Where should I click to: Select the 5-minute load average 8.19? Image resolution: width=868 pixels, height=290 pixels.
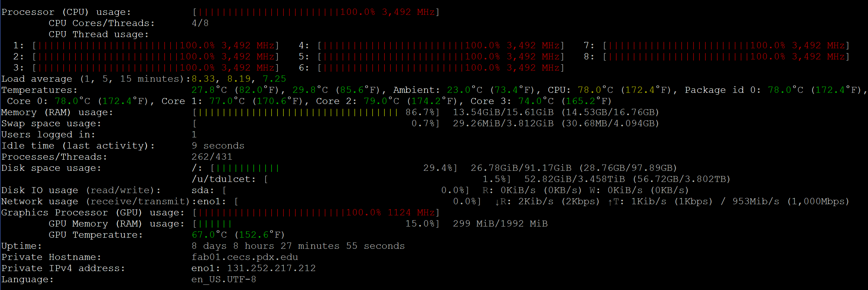coord(239,79)
